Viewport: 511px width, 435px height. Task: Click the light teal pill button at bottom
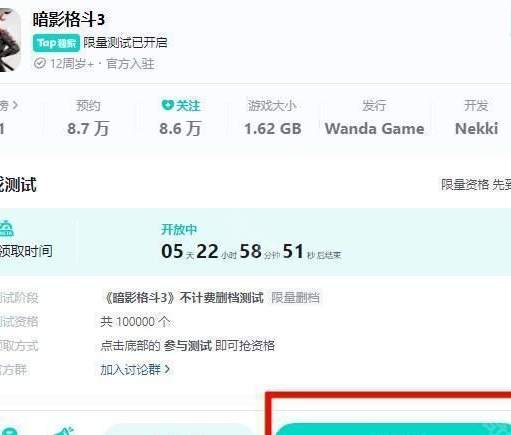pyautogui.click(x=178, y=429)
